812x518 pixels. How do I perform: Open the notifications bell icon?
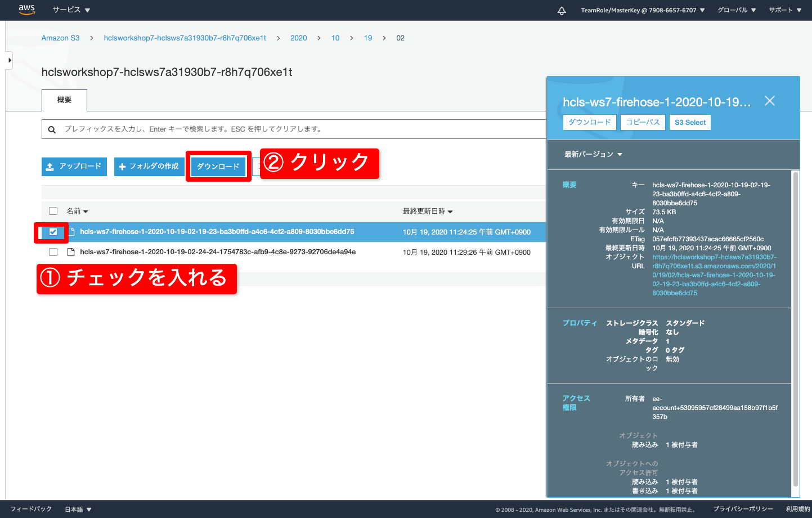click(562, 11)
